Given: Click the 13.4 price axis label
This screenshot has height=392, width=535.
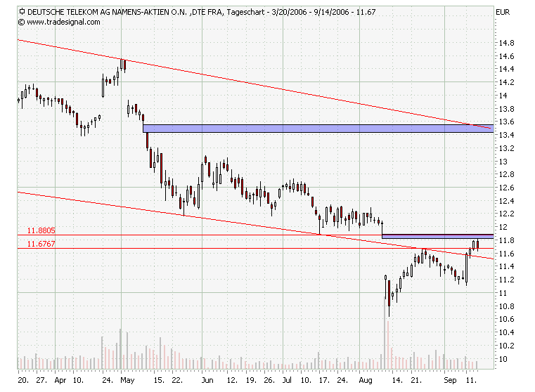Looking at the screenshot, I should 506,135.
